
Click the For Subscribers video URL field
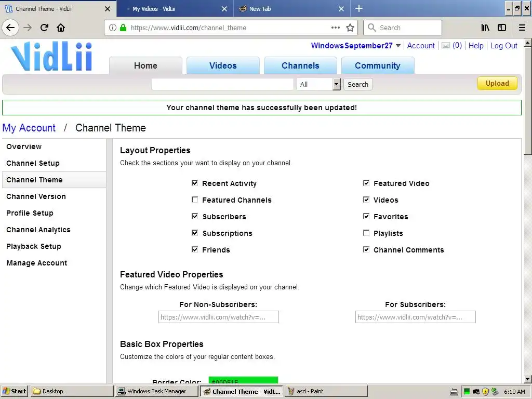(415, 317)
